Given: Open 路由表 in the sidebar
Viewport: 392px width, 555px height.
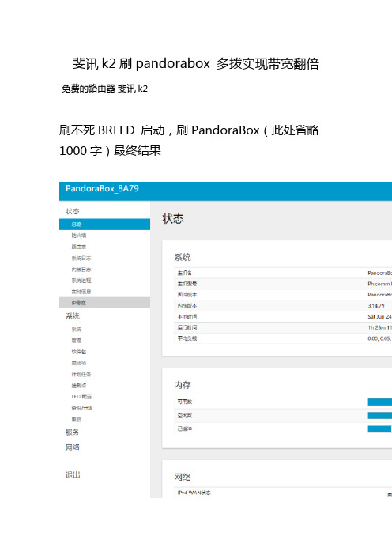Looking at the screenshot, I should pos(78,247).
